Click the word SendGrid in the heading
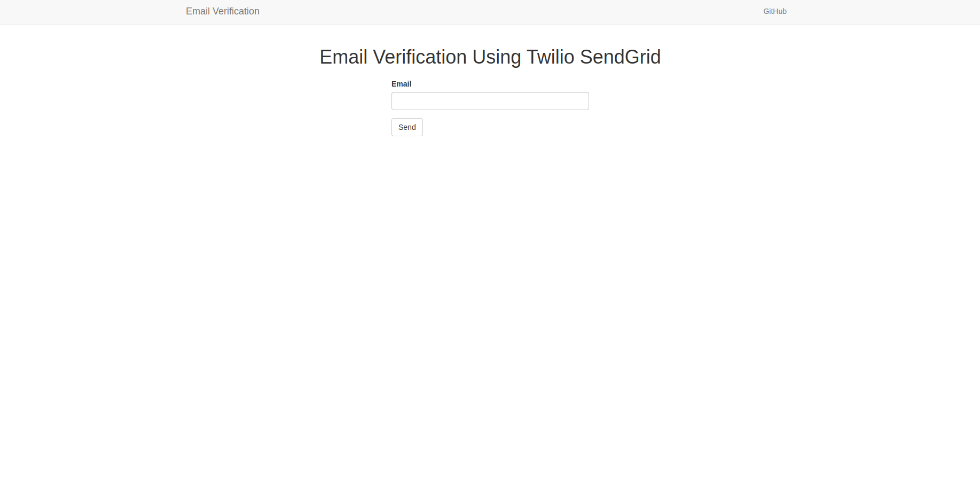Viewport: 980px width, 498px height. pyautogui.click(x=620, y=57)
